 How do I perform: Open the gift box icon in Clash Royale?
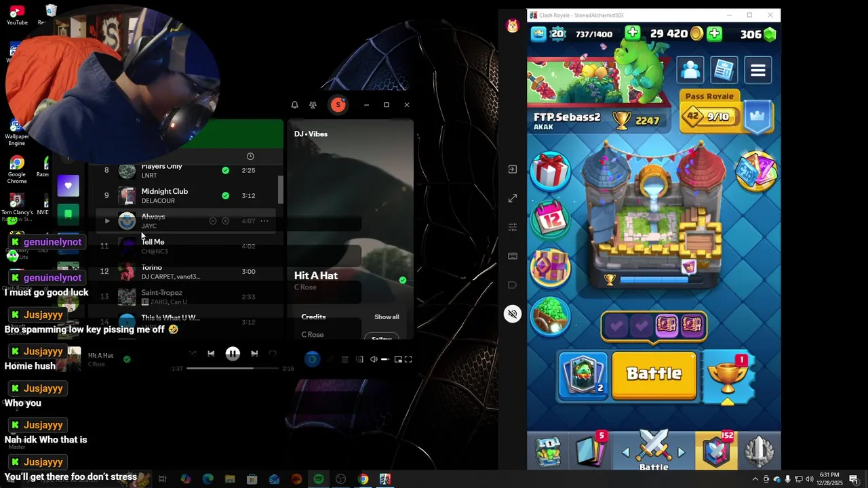coord(550,171)
